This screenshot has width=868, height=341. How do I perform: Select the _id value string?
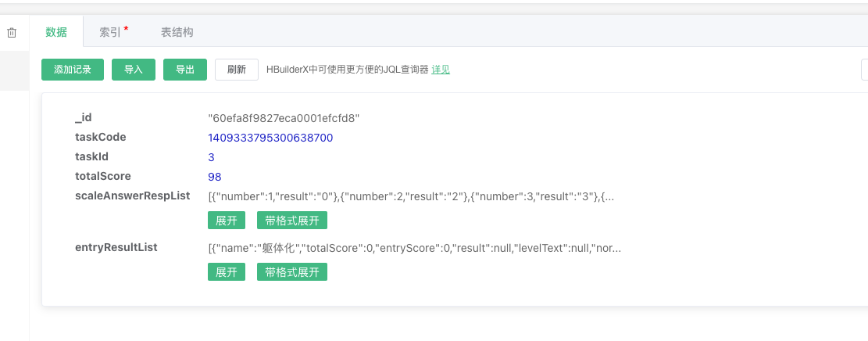(284, 118)
